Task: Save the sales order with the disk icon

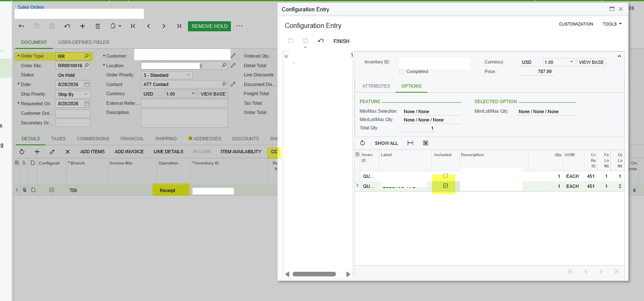Action: tap(52, 26)
